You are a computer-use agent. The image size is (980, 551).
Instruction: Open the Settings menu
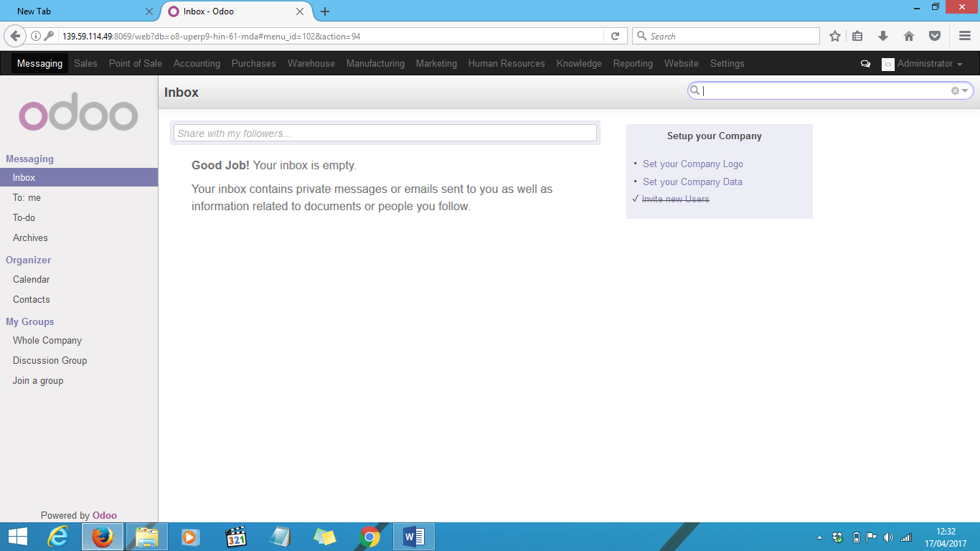pyautogui.click(x=727, y=64)
